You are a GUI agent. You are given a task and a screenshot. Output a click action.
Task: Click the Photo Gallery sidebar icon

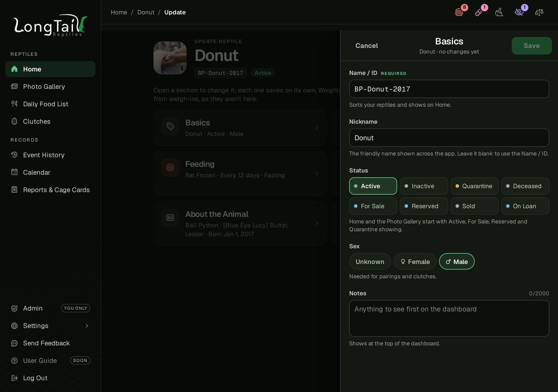click(x=14, y=86)
